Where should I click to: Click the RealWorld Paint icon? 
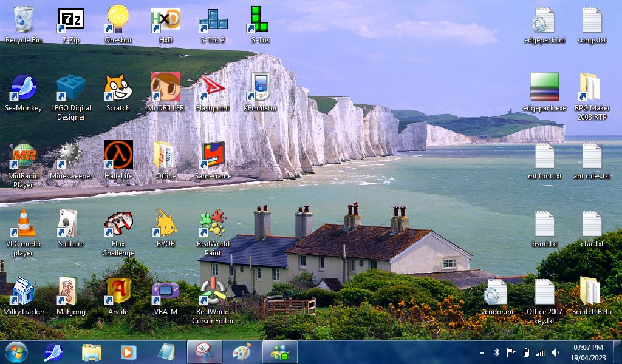[x=213, y=223]
